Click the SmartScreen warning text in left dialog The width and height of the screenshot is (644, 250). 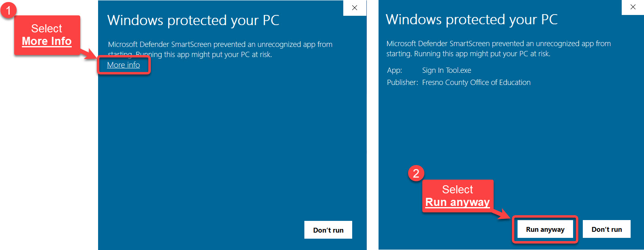(x=220, y=49)
